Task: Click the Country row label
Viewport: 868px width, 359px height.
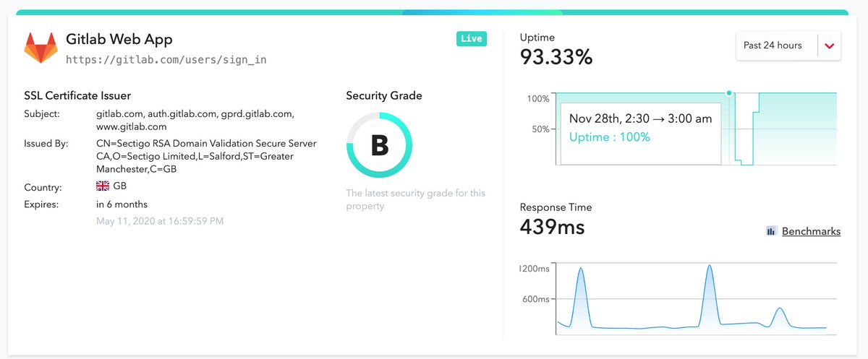Action: click(43, 187)
